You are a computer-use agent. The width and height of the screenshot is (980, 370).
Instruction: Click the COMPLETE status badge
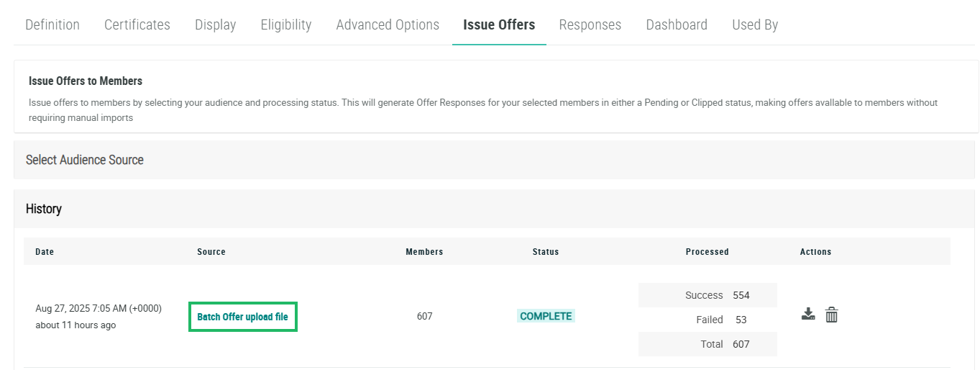click(x=546, y=316)
